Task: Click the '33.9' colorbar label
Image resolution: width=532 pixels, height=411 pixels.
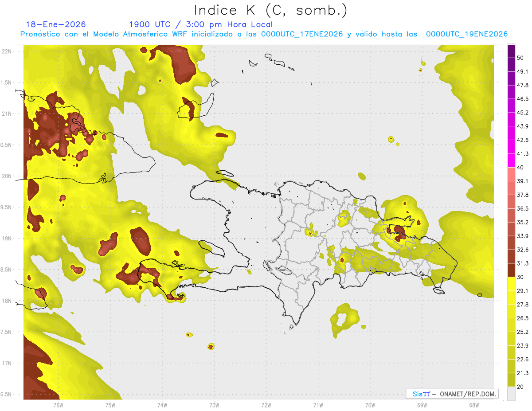Action: 523,236
